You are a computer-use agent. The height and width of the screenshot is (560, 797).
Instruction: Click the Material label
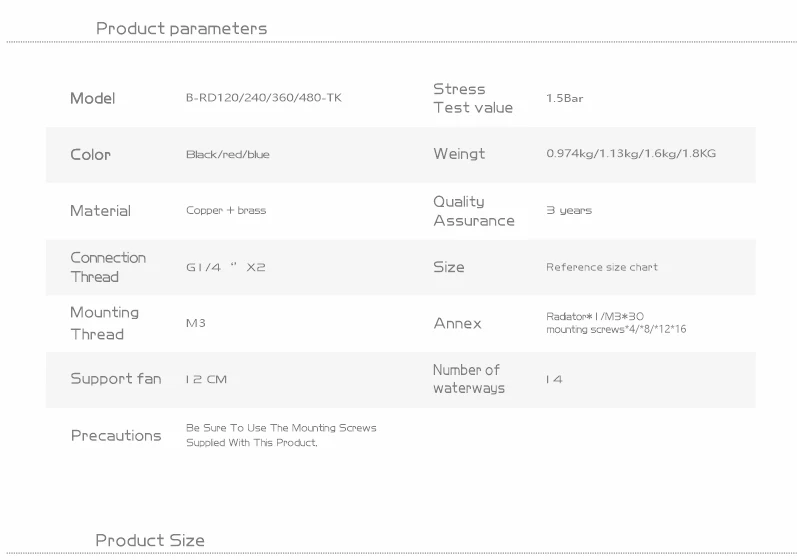[x=100, y=211]
